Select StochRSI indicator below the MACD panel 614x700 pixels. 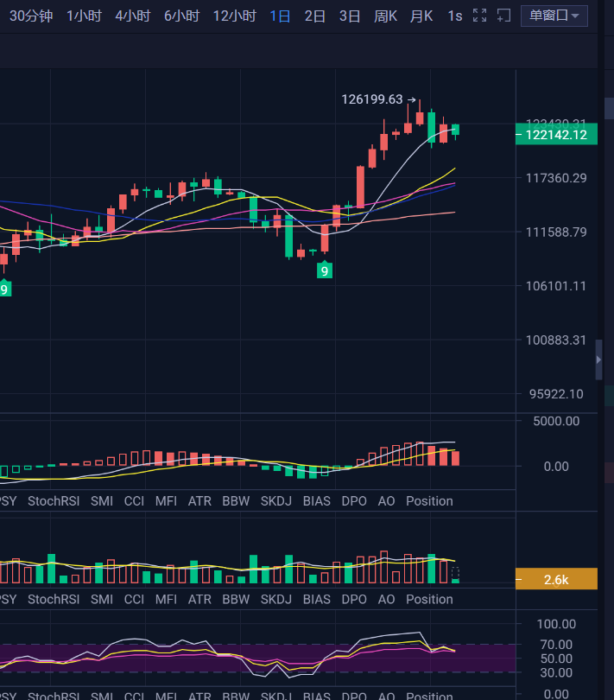click(54, 501)
